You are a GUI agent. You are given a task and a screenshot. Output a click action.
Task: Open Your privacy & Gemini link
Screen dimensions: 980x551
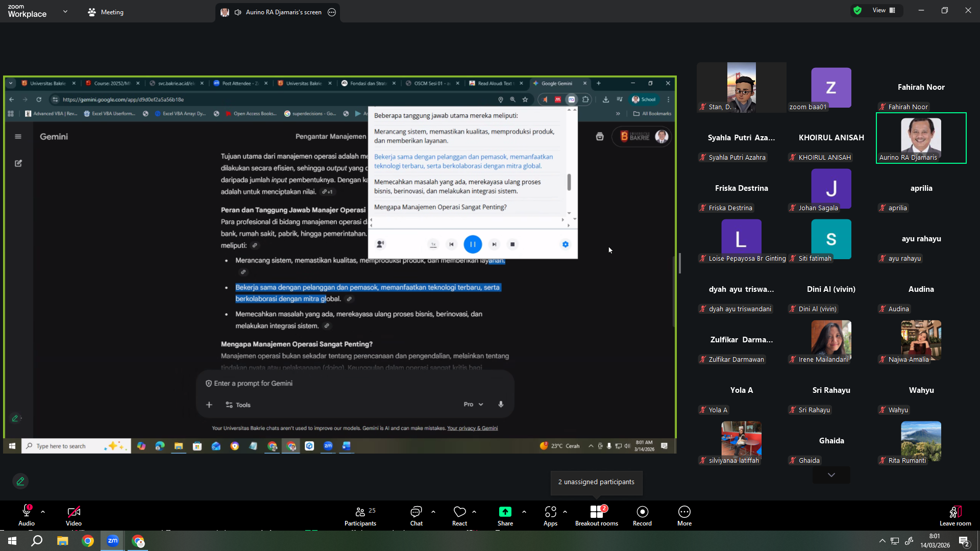point(472,428)
